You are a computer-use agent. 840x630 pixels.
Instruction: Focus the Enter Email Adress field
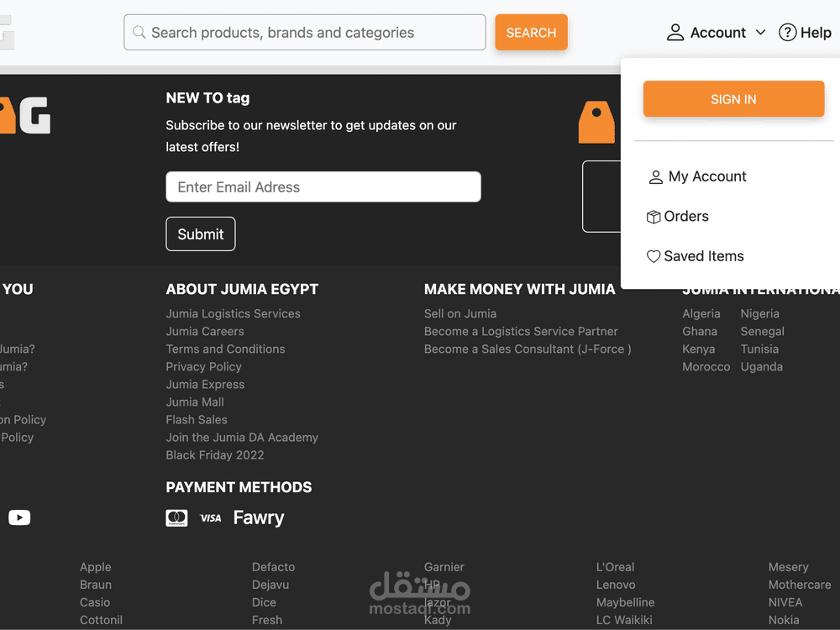[323, 187]
